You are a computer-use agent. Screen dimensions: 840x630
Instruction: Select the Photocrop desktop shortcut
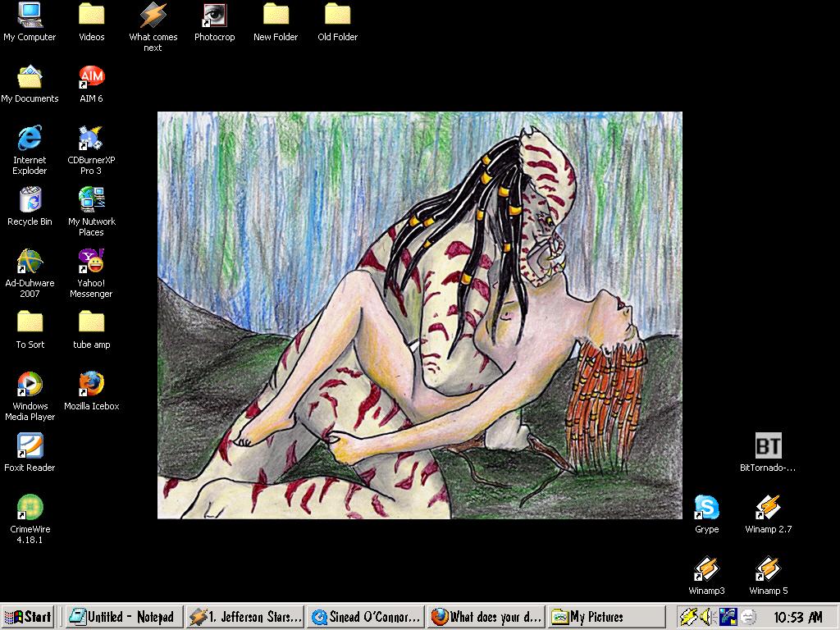[x=214, y=15]
